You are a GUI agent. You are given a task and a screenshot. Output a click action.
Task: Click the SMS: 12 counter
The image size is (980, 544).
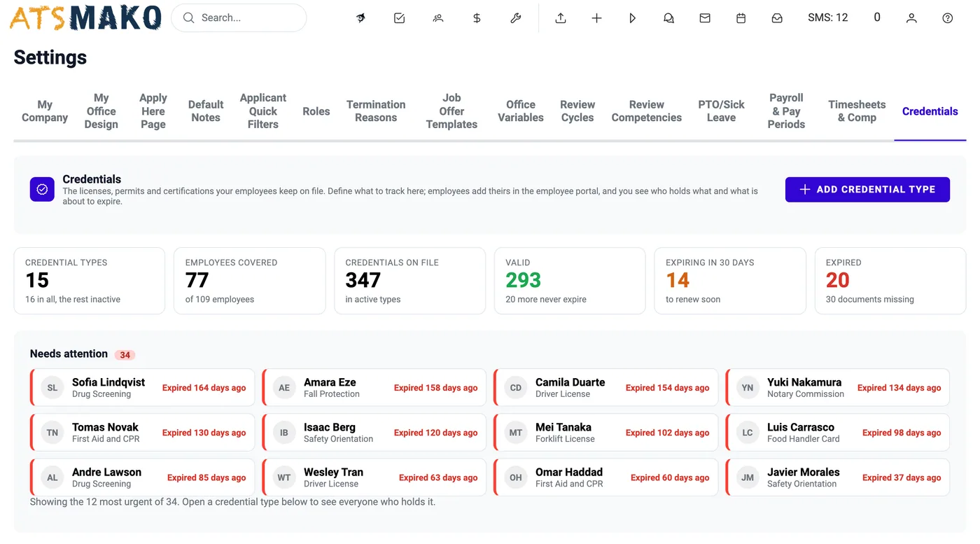(x=827, y=18)
